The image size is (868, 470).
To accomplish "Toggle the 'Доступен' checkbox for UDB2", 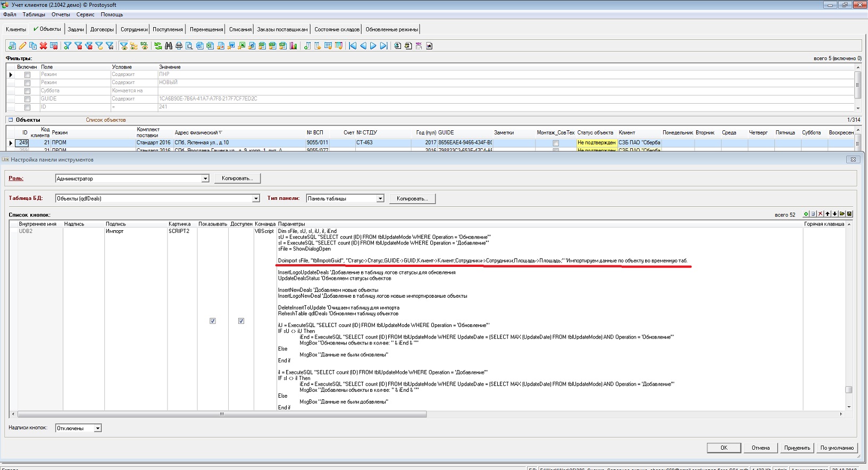I will click(x=241, y=321).
